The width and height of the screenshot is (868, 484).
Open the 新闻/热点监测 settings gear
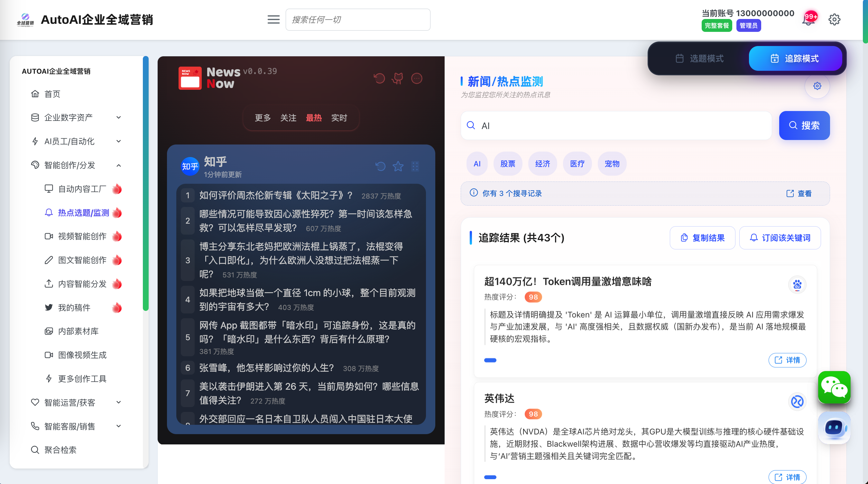817,86
